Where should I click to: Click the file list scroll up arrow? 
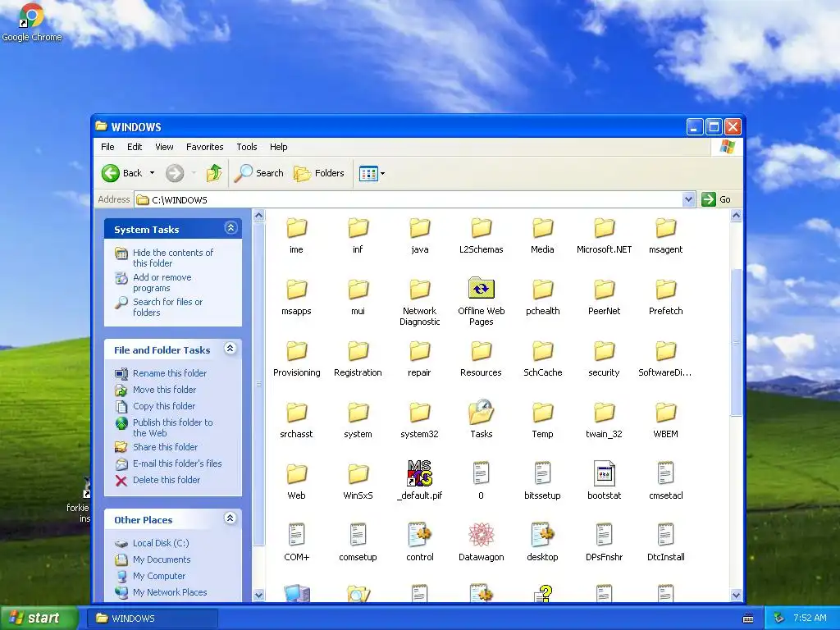point(736,216)
